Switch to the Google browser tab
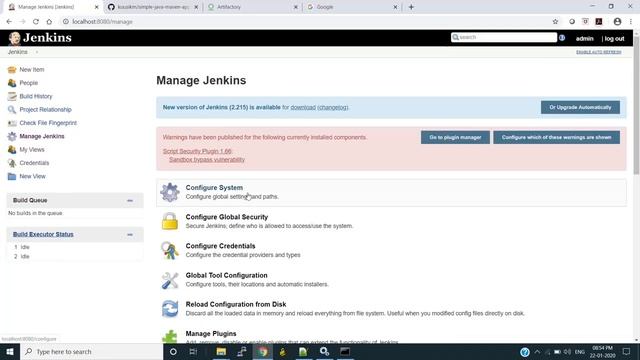The height and width of the screenshot is (360, 640). 351,7
